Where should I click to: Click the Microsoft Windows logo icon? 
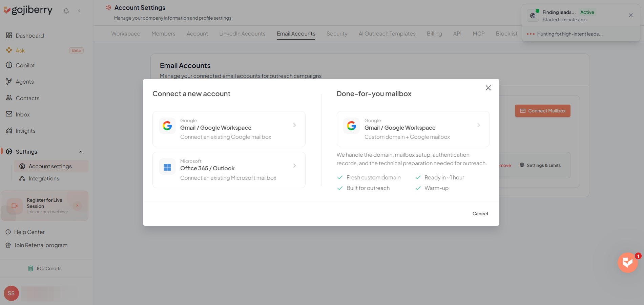coord(167,167)
